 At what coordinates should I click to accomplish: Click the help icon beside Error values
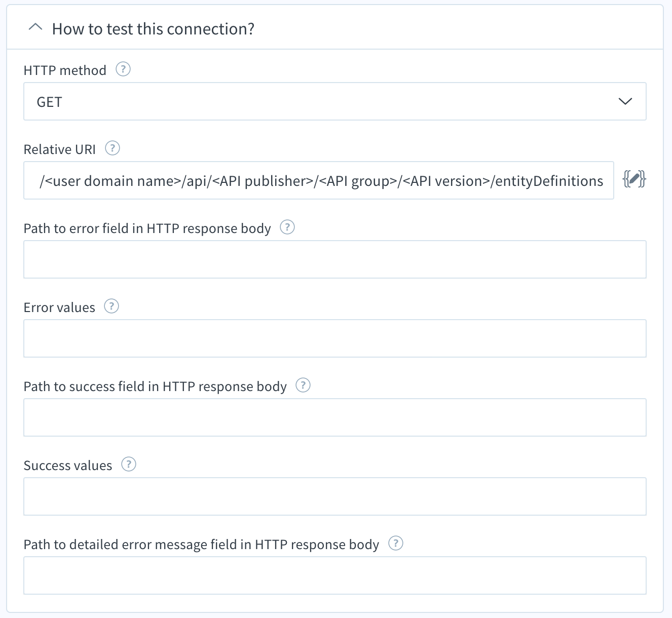[111, 306]
